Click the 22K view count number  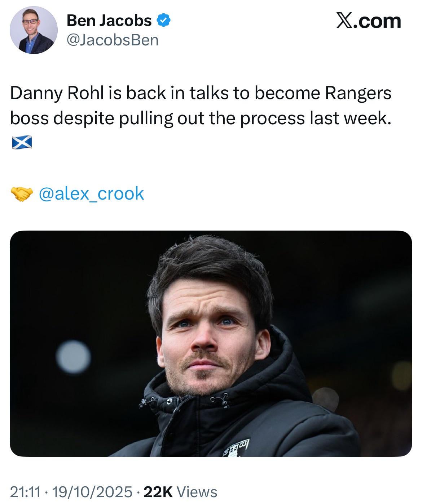click(158, 492)
